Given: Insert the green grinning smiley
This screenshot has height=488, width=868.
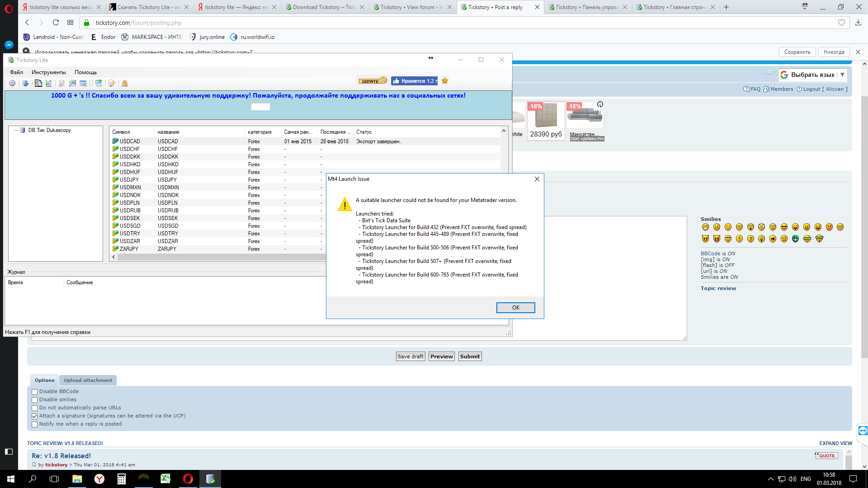Looking at the screenshot, I should (x=796, y=239).
